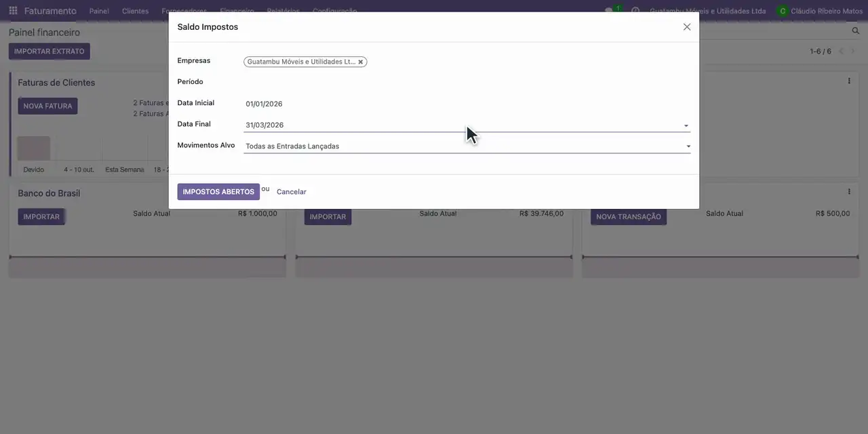This screenshot has width=868, height=434.
Task: Click the Painel financeiro breadcrumb heading
Action: tap(44, 33)
